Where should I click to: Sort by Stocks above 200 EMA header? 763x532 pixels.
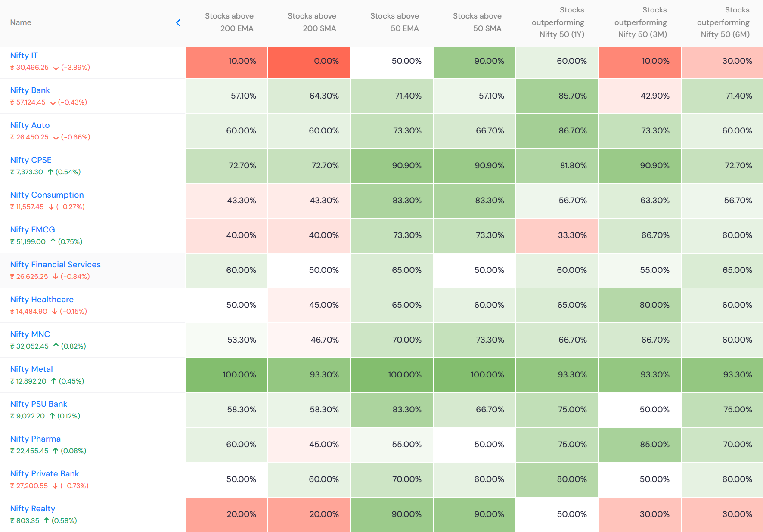(x=229, y=22)
